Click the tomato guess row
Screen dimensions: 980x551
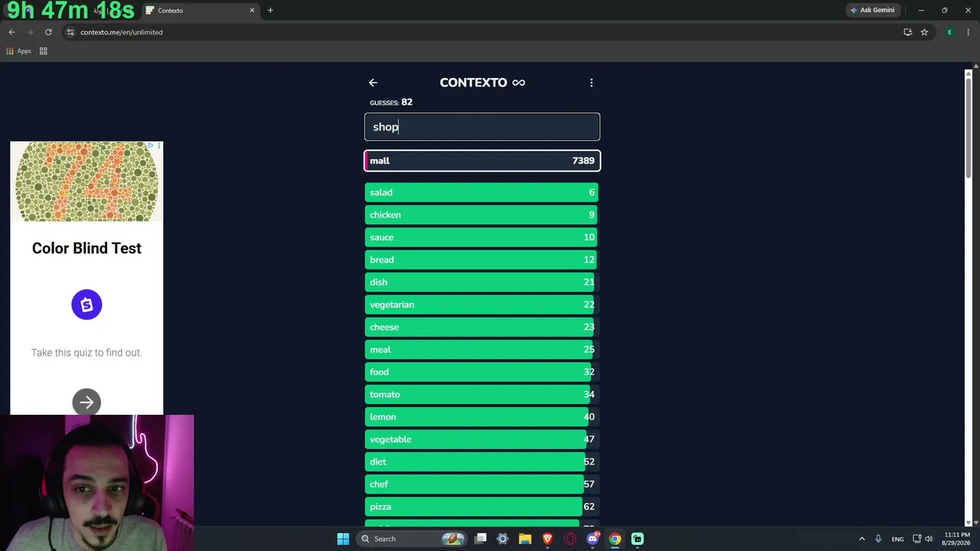click(482, 394)
